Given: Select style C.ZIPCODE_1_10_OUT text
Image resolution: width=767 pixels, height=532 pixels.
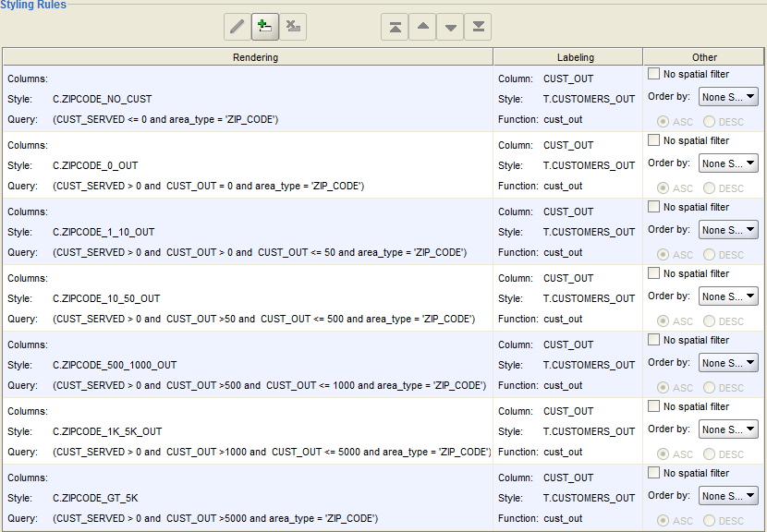Looking at the screenshot, I should (x=103, y=232).
